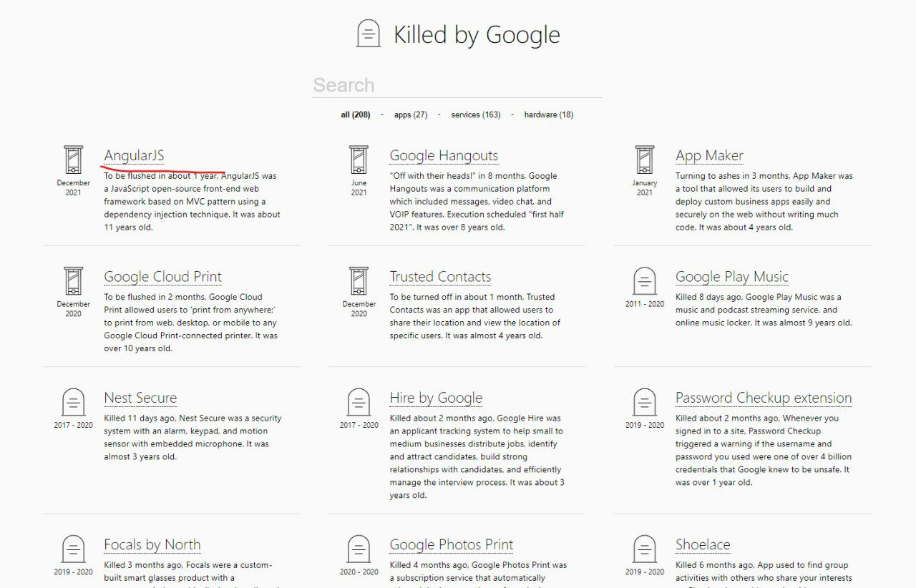
Task: Click the tombstone icon next to Focals by North
Action: point(73,549)
